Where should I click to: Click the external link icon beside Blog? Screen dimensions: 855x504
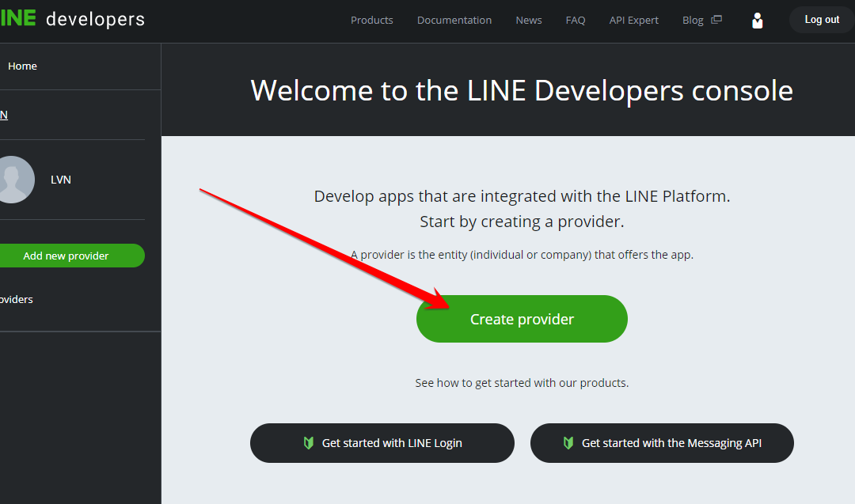[x=716, y=20]
